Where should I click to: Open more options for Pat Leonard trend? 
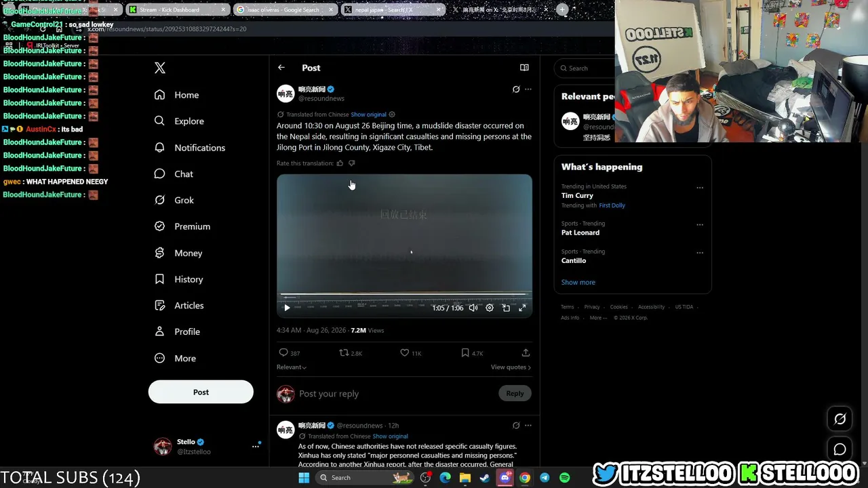700,225
